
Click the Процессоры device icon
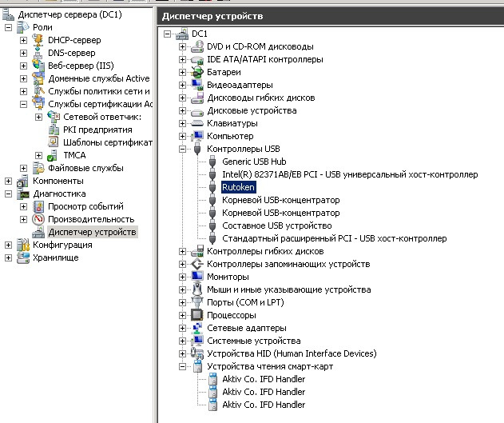198,315
